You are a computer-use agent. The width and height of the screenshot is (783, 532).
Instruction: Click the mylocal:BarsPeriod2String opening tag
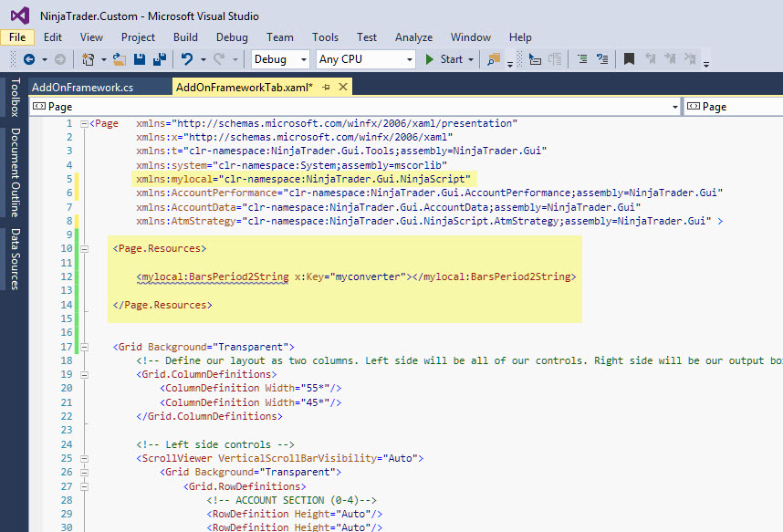[x=213, y=276]
